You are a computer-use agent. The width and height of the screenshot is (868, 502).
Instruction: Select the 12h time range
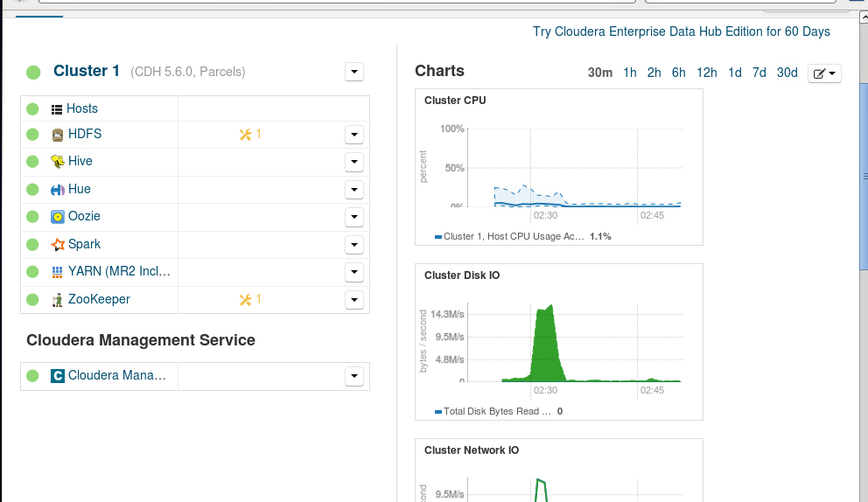tap(707, 73)
